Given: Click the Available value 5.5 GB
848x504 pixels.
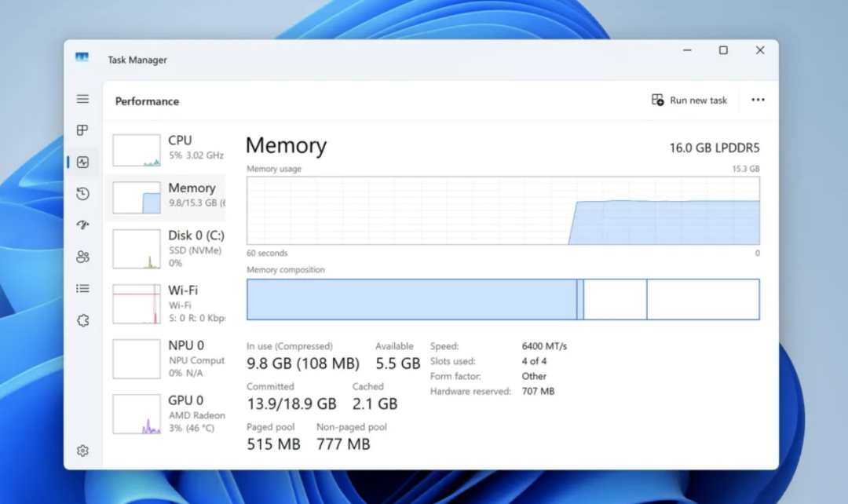Looking at the screenshot, I should 397,363.
